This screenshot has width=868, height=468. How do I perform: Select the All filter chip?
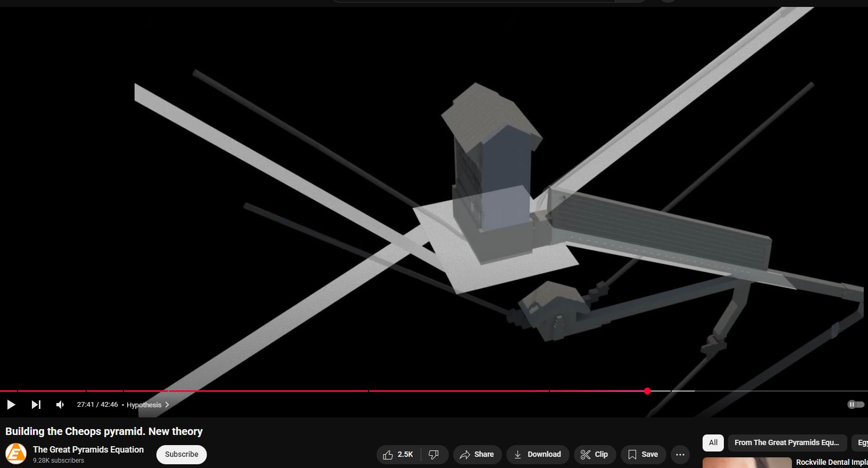[713, 442]
